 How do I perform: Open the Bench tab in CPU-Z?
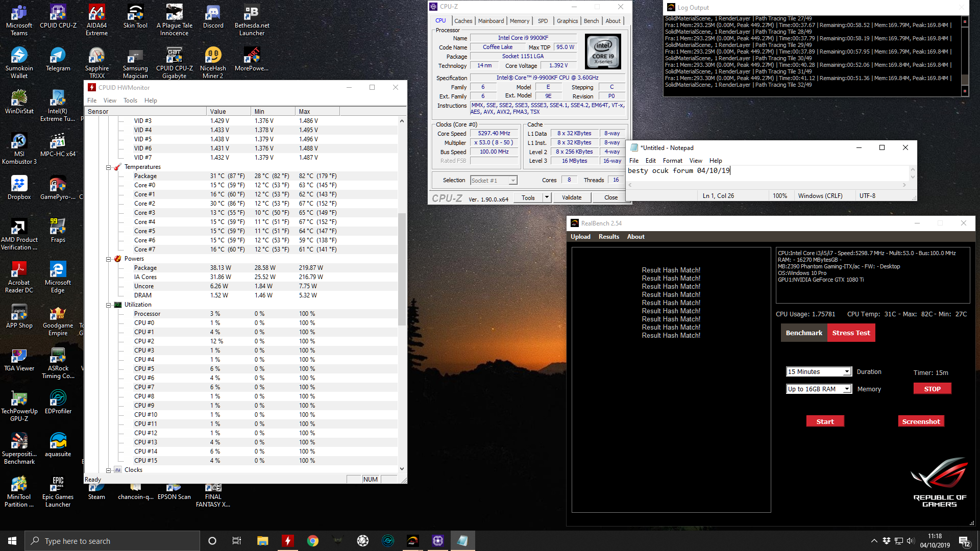pyautogui.click(x=591, y=21)
